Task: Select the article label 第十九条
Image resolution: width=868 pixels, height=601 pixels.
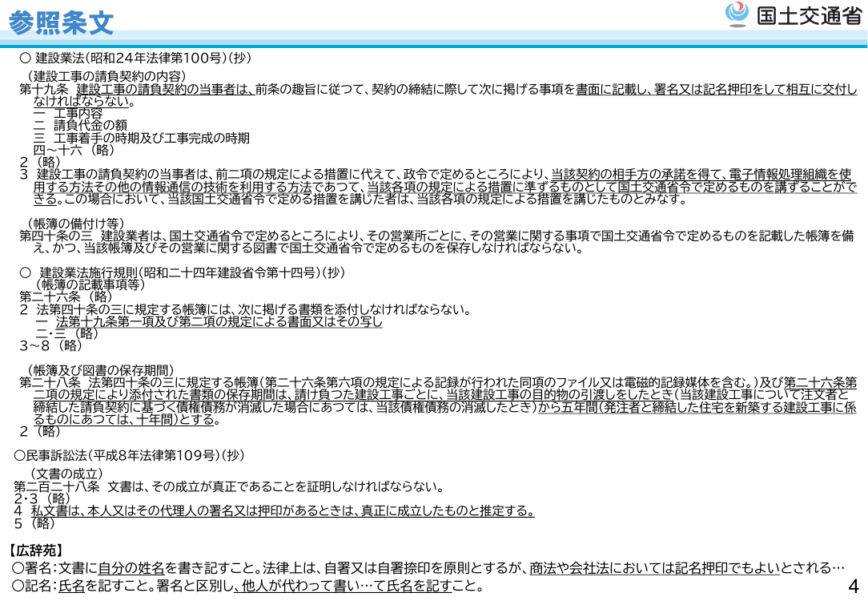Action: point(44,89)
